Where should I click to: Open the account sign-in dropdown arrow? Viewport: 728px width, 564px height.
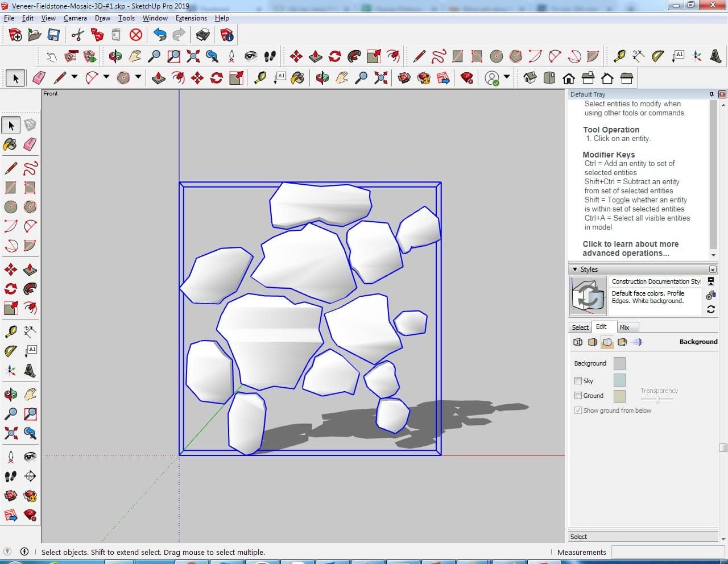click(506, 77)
